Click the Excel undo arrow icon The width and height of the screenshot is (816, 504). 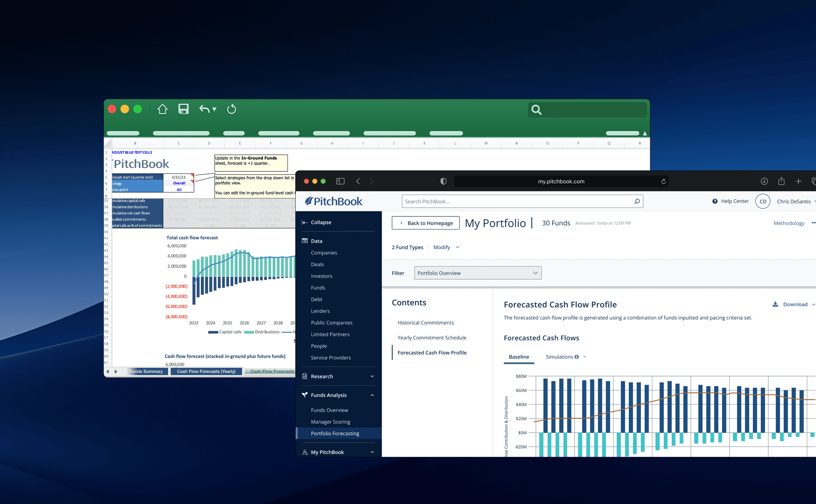(204, 109)
